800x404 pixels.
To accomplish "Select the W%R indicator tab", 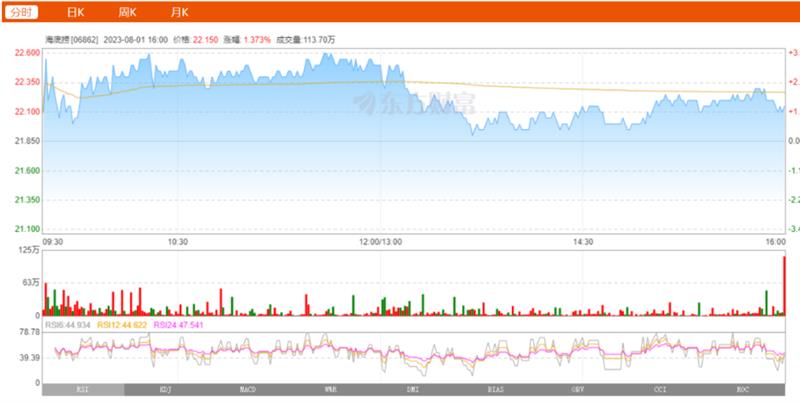I will coord(330,389).
